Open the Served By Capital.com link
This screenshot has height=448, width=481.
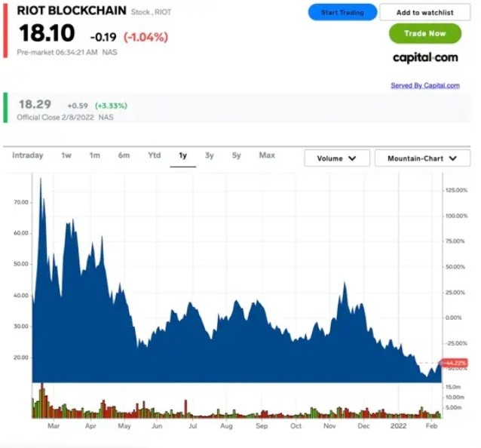click(x=424, y=85)
